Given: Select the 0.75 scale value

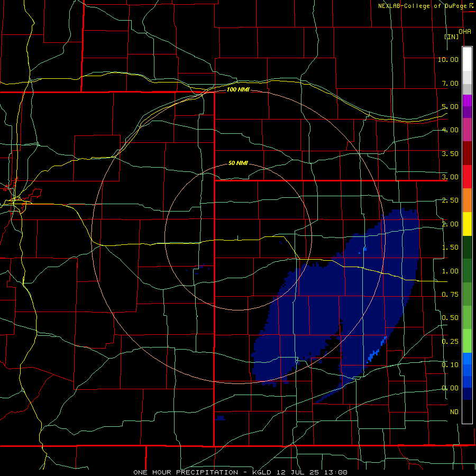Looking at the screenshot, I should pos(450,295).
